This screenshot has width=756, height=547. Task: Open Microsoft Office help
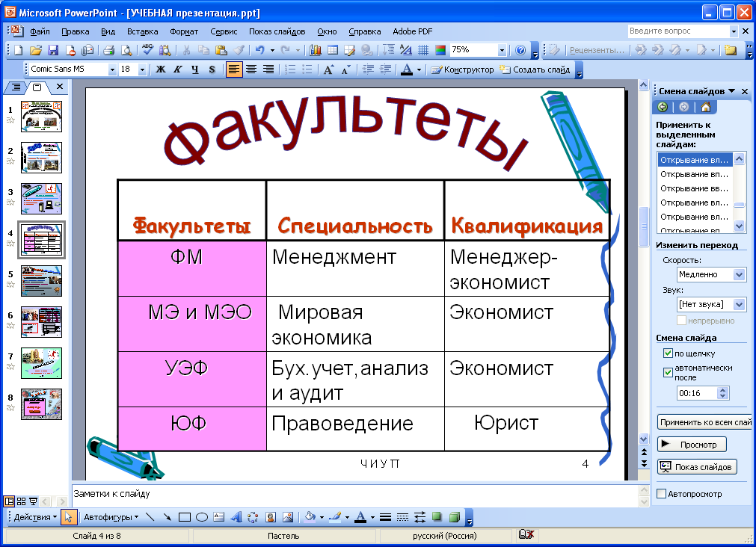(520, 50)
